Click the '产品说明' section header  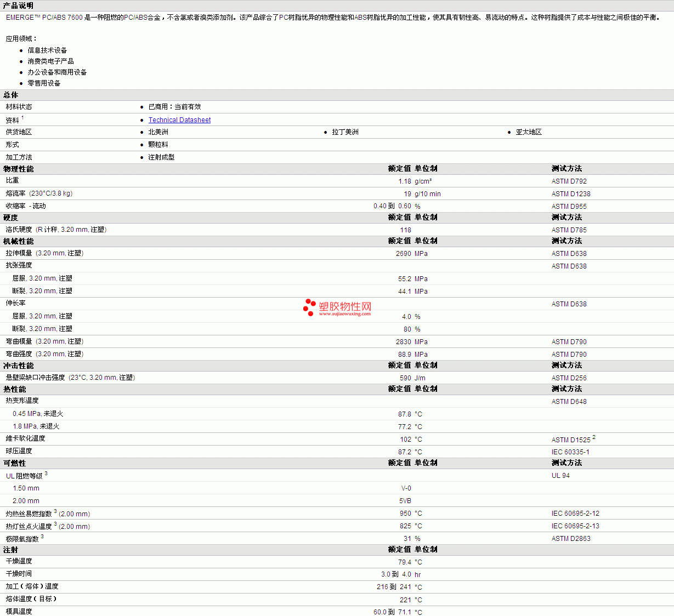tap(18, 5)
